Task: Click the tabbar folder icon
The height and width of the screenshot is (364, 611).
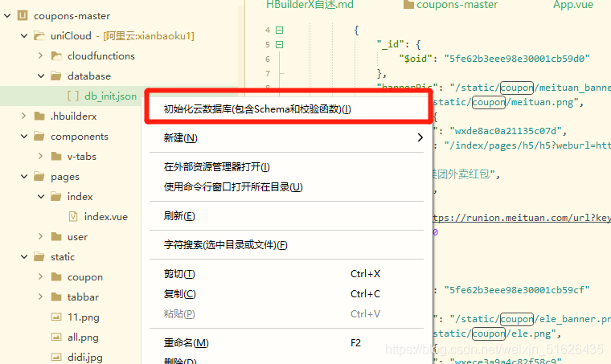Action: tap(56, 297)
